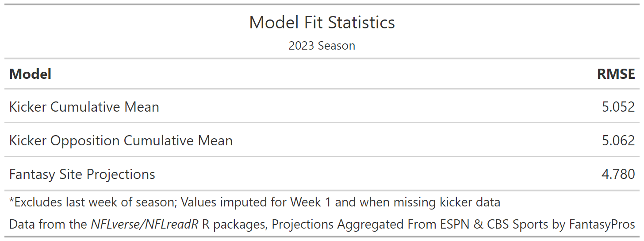Click the 4.780 RMSE value

[618, 174]
